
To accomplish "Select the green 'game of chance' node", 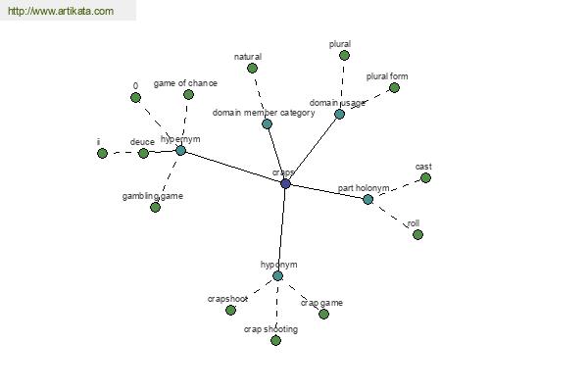I will pyautogui.click(x=188, y=94).
